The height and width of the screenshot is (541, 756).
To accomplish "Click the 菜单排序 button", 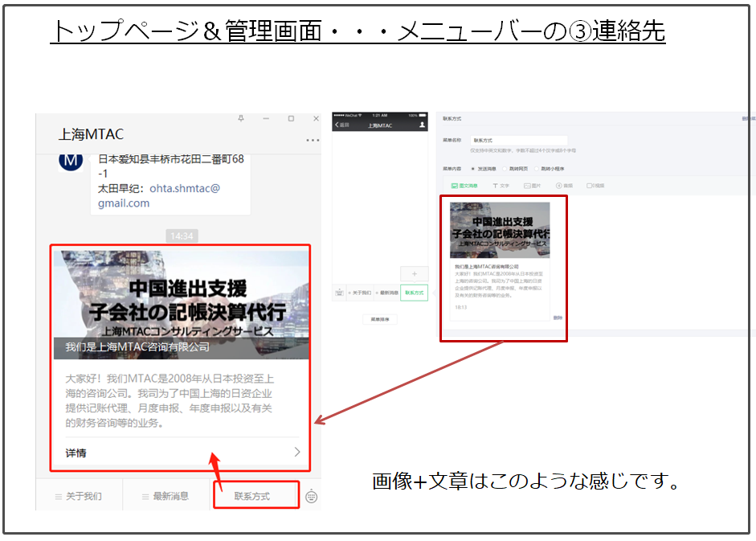I will [x=380, y=319].
